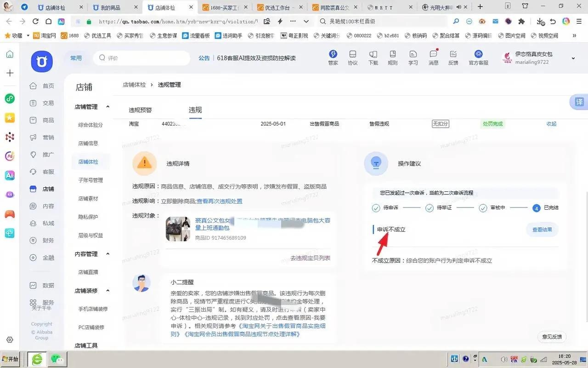Select the 违规 tab

click(x=195, y=110)
